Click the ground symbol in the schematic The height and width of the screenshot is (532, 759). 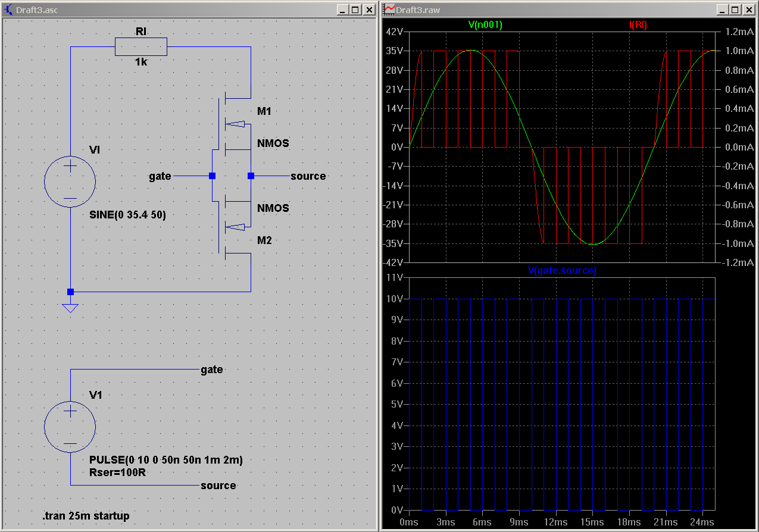[70, 308]
